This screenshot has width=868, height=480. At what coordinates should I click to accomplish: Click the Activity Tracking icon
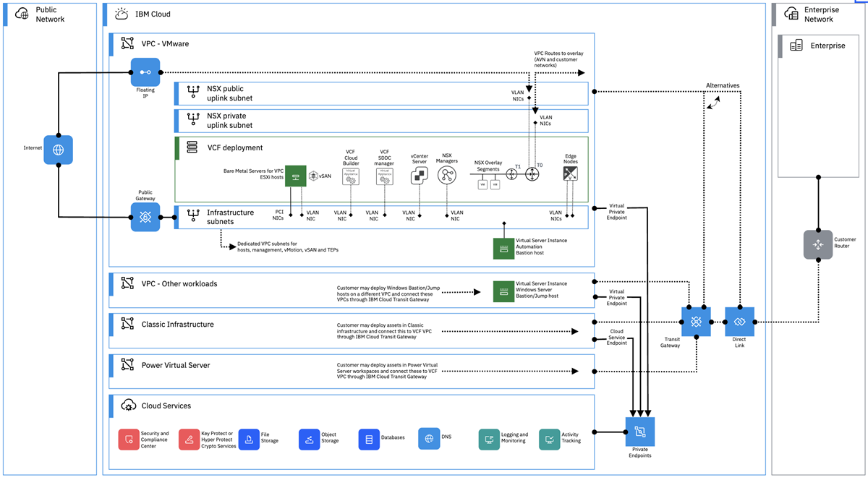(550, 440)
